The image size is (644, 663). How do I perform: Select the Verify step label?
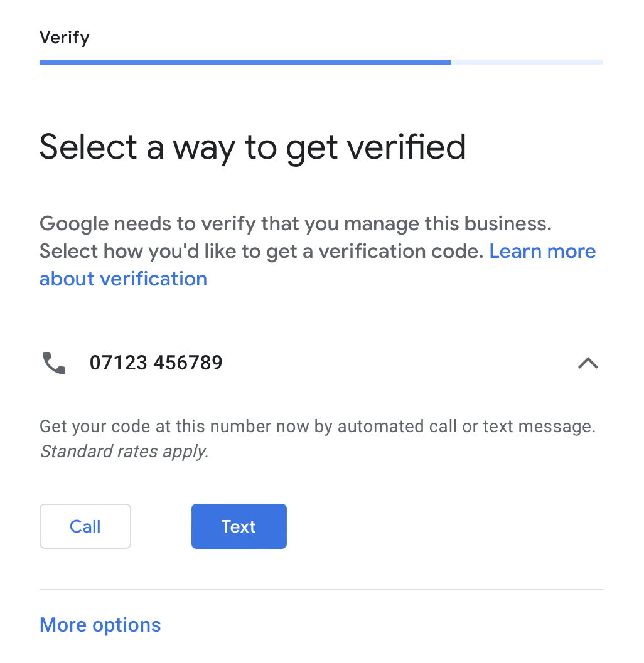pos(64,38)
